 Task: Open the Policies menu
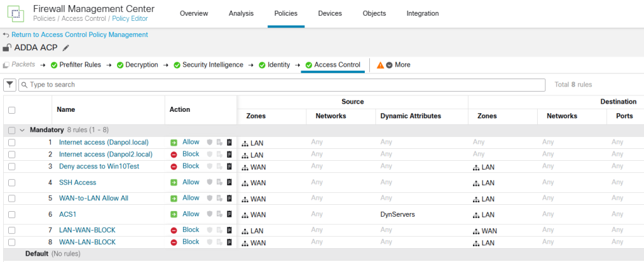click(x=286, y=14)
